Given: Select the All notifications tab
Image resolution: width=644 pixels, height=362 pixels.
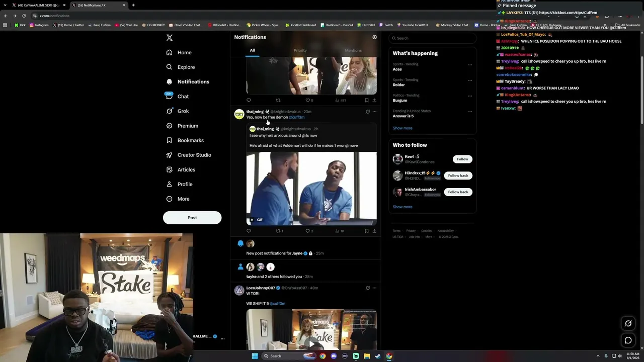Looking at the screenshot, I should tap(252, 50).
